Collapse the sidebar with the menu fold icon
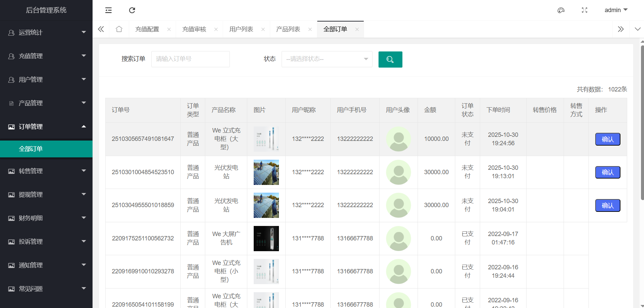This screenshot has height=308, width=644. [x=108, y=10]
